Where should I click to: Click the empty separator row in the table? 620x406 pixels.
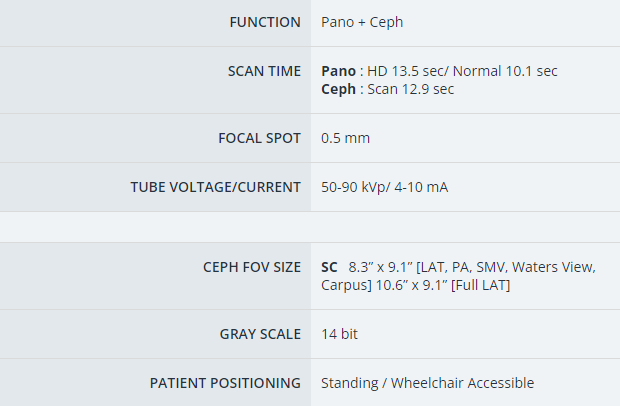point(310,227)
